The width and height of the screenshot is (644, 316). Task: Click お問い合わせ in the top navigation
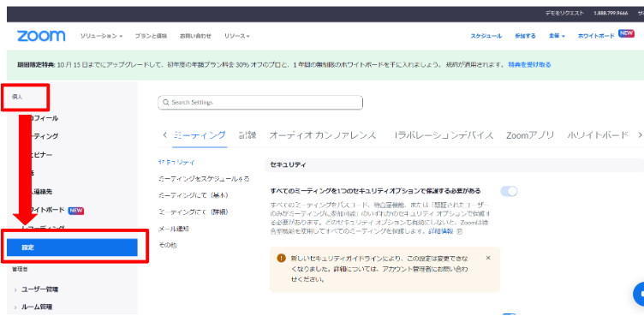click(195, 36)
